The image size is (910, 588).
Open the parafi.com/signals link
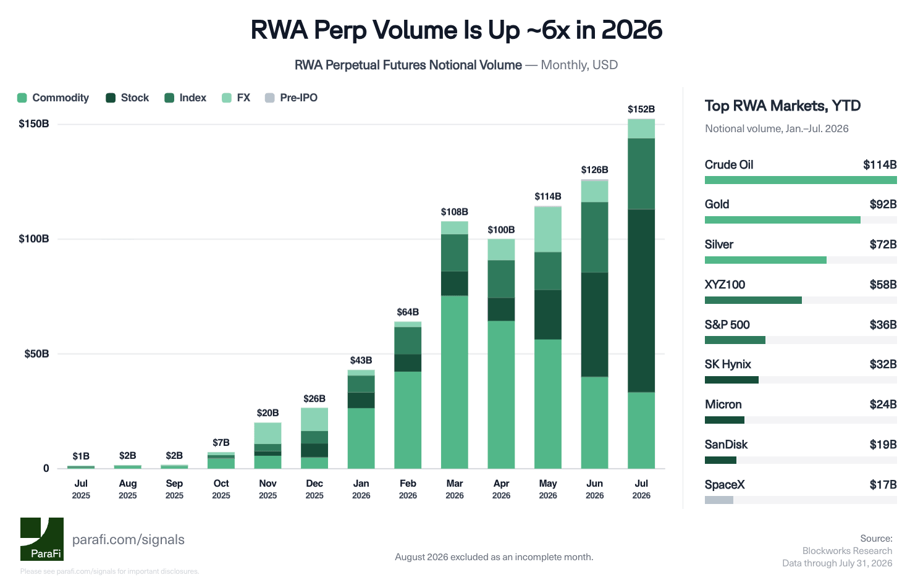(128, 540)
